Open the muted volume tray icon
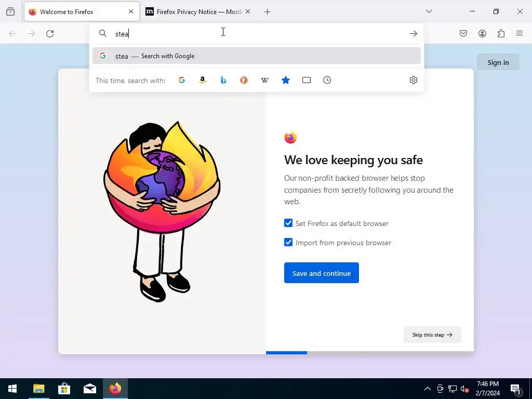Screen dimensions: 532x399 point(464,389)
